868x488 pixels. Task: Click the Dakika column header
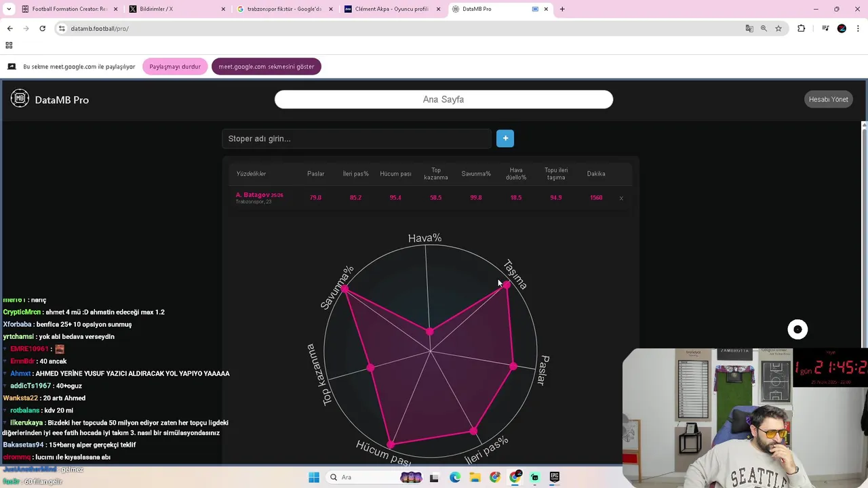click(596, 174)
